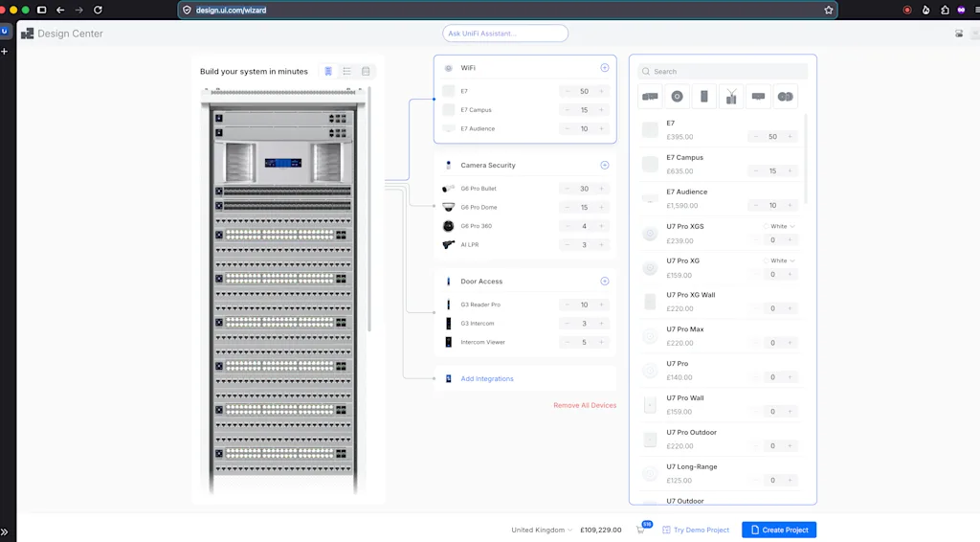Click the G3 Intercom device icon

[x=448, y=324]
